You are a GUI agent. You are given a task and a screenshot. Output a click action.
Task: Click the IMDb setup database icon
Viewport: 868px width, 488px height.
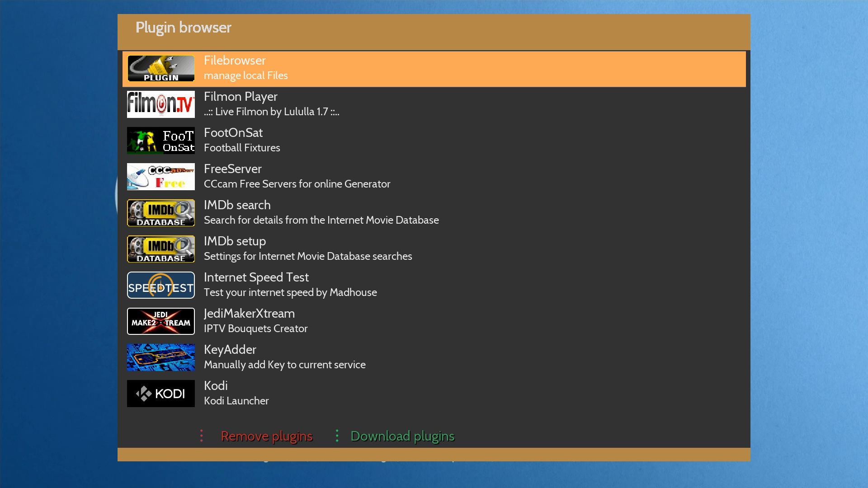[161, 249]
